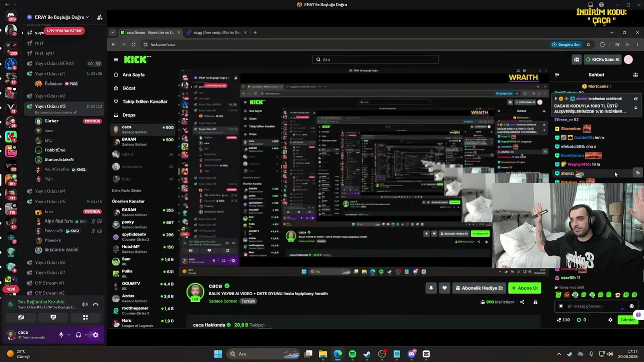Click Abonelik Hediye Et button
The width and height of the screenshot is (644, 362).
click(x=479, y=288)
